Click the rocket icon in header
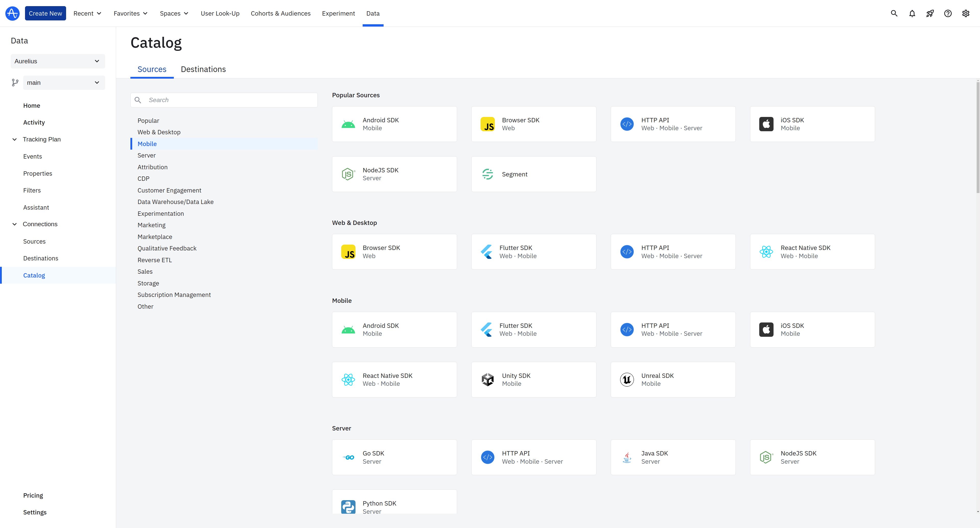The height and width of the screenshot is (528, 980). coord(930,13)
